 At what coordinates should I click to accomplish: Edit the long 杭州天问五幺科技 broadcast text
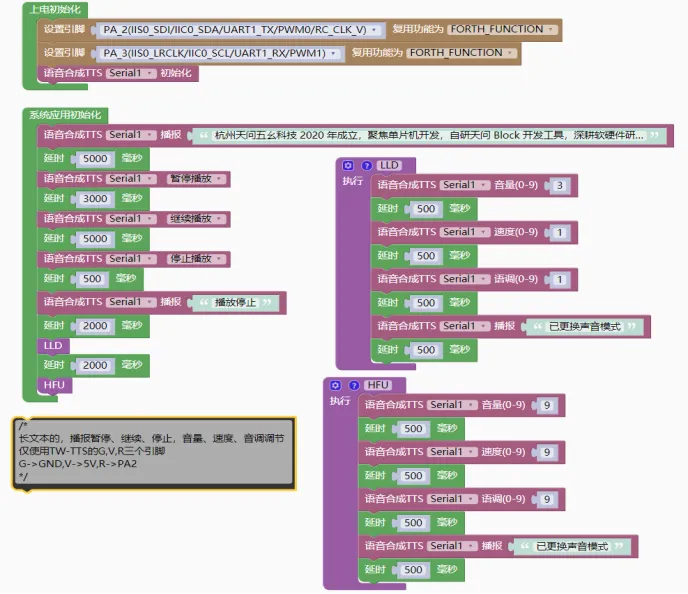[x=428, y=136]
